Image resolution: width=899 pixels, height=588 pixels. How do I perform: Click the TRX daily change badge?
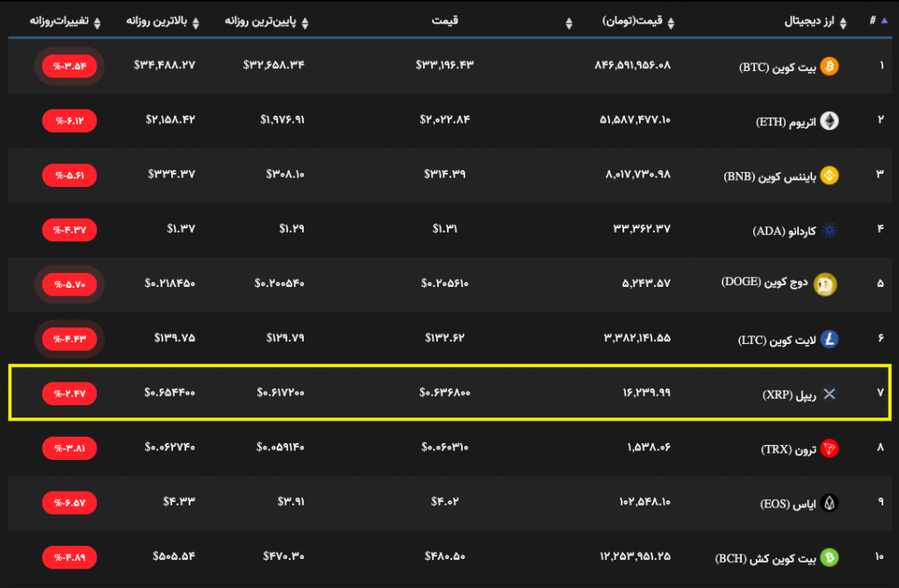(69, 448)
